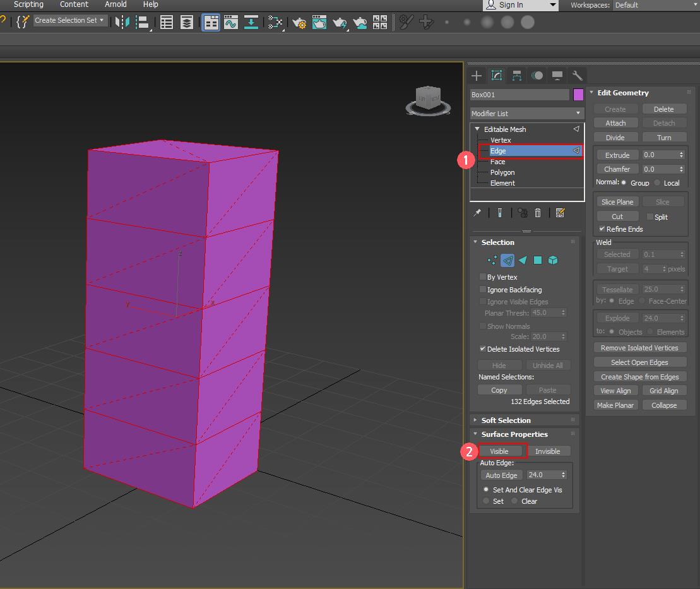This screenshot has height=589, width=700.
Task: Click the Auto Edge button
Action: point(501,475)
